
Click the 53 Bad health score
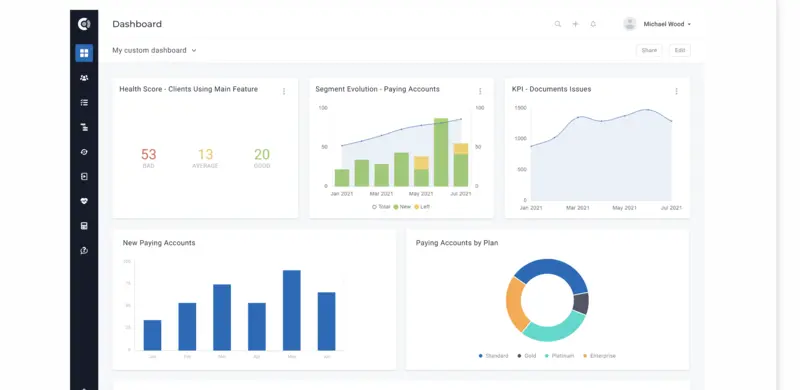(x=148, y=158)
